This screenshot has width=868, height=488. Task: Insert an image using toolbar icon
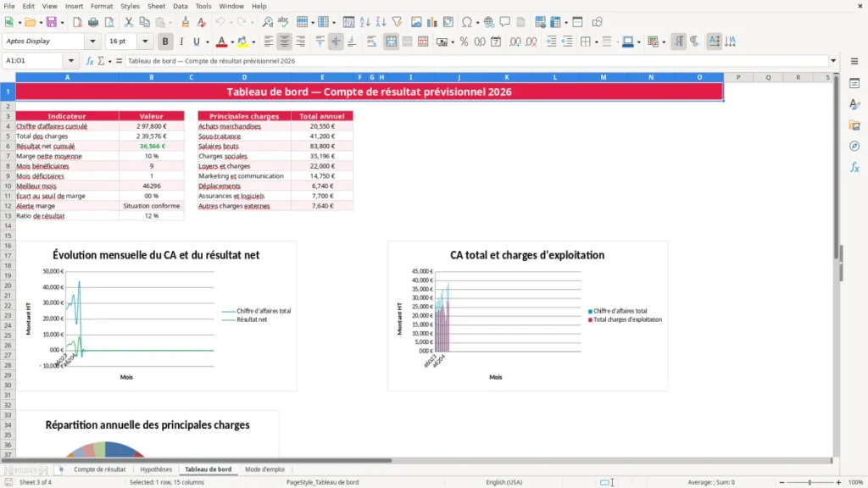pyautogui.click(x=416, y=22)
